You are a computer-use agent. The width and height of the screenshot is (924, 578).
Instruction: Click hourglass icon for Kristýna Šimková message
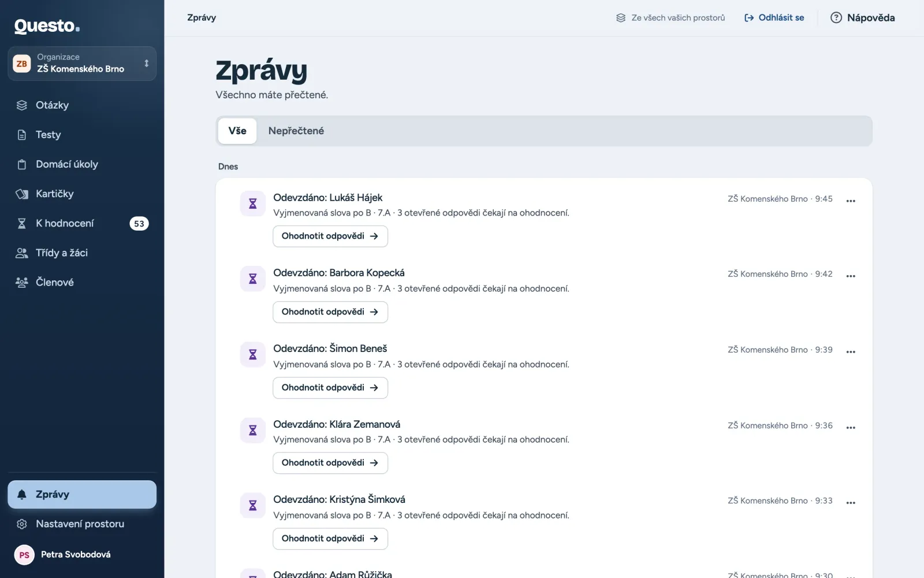tap(252, 505)
